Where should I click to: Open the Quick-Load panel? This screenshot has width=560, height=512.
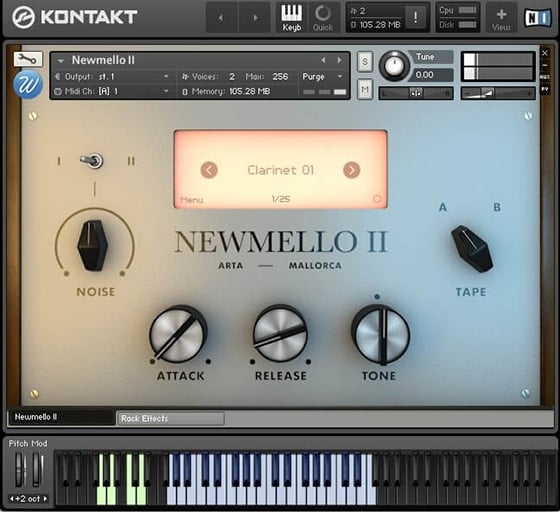(x=323, y=17)
